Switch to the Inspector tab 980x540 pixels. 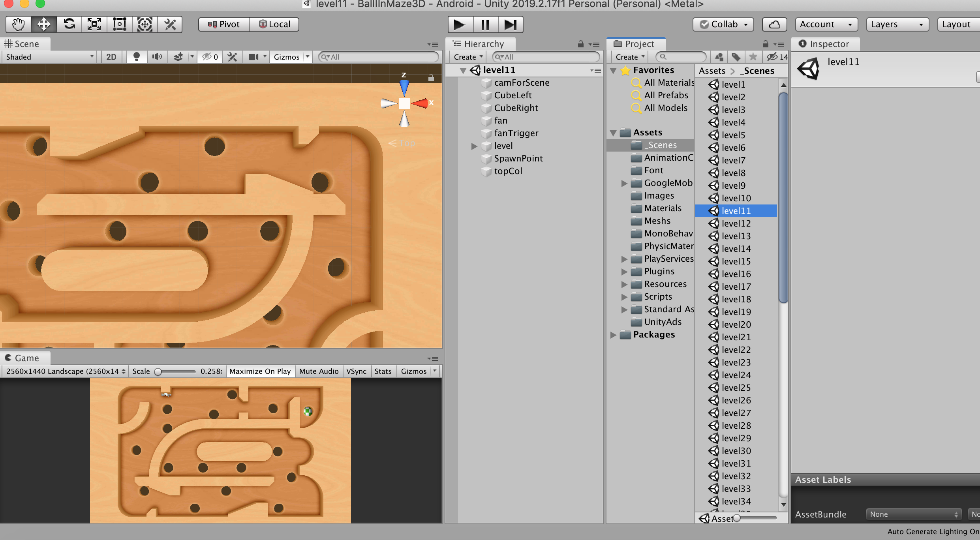(x=826, y=44)
